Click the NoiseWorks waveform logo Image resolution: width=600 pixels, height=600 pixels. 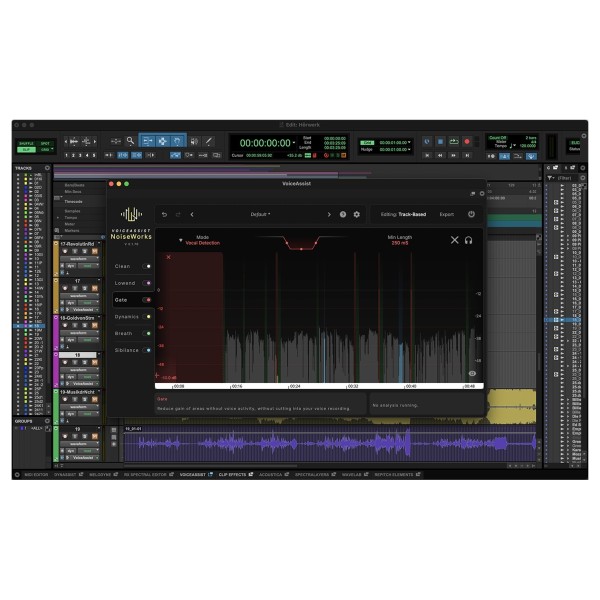point(131,214)
